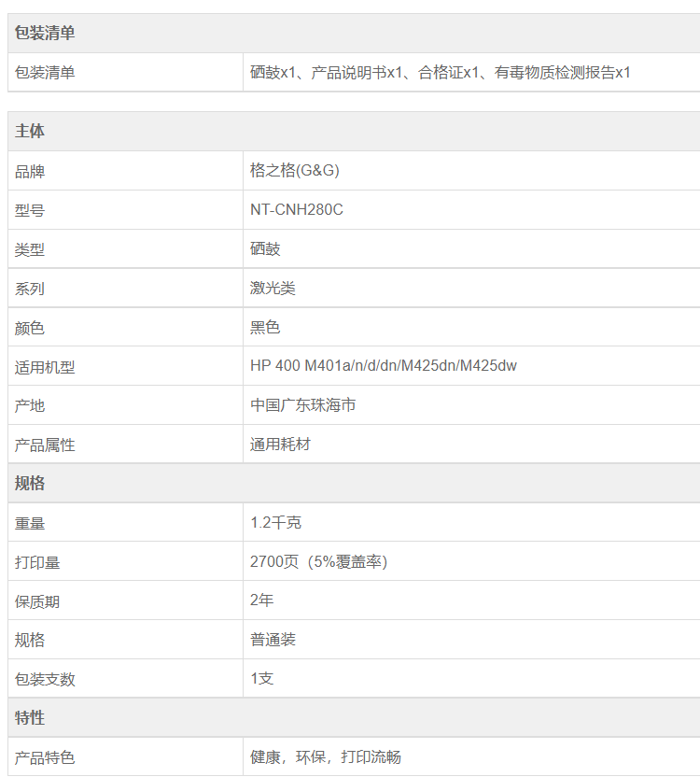Click compatible models HP 400 M401a/n/d/dn
The height and width of the screenshot is (777, 700).
[x=384, y=366]
